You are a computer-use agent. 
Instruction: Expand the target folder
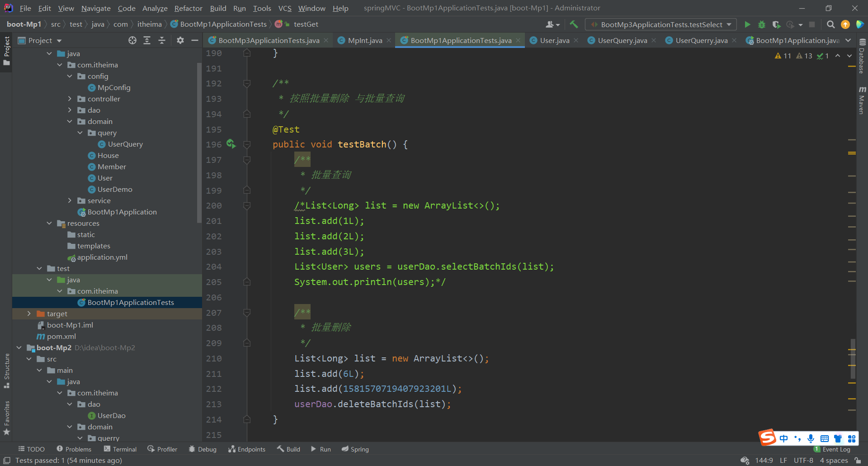pyautogui.click(x=29, y=314)
